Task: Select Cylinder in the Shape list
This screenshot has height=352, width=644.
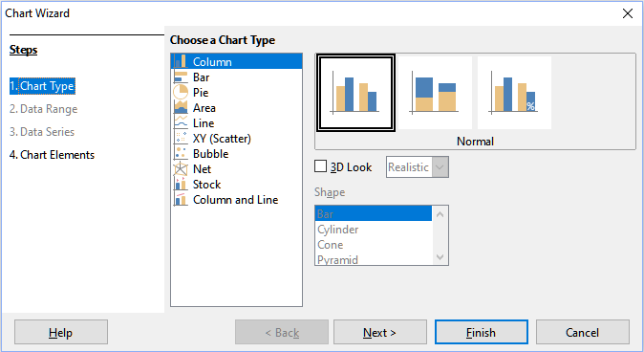Action: click(374, 229)
